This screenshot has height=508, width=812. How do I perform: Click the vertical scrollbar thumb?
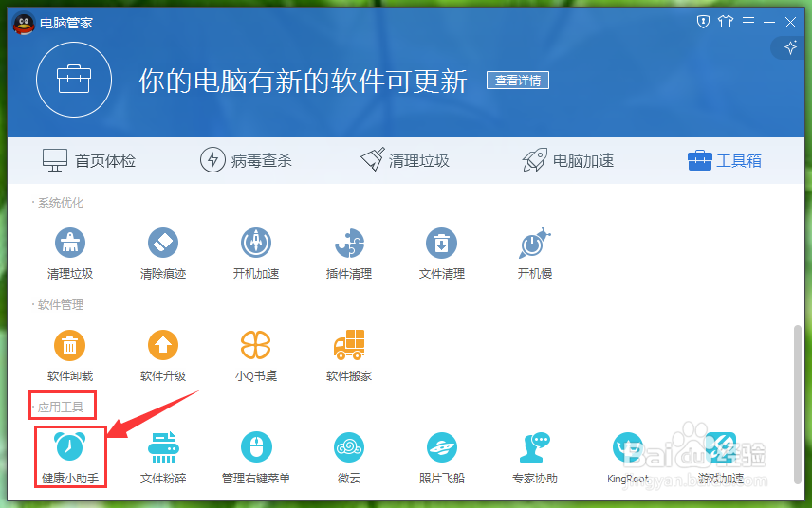tap(798, 405)
